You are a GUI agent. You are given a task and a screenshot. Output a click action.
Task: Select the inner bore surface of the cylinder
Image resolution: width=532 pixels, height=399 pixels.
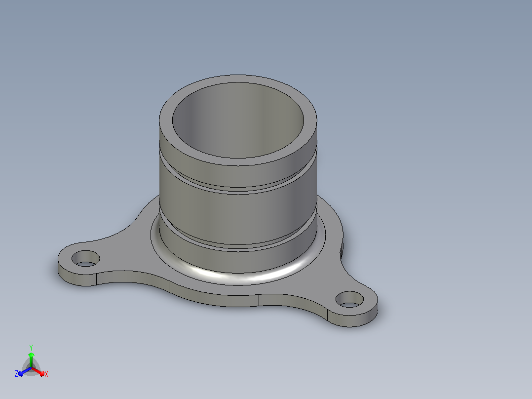coord(238,120)
